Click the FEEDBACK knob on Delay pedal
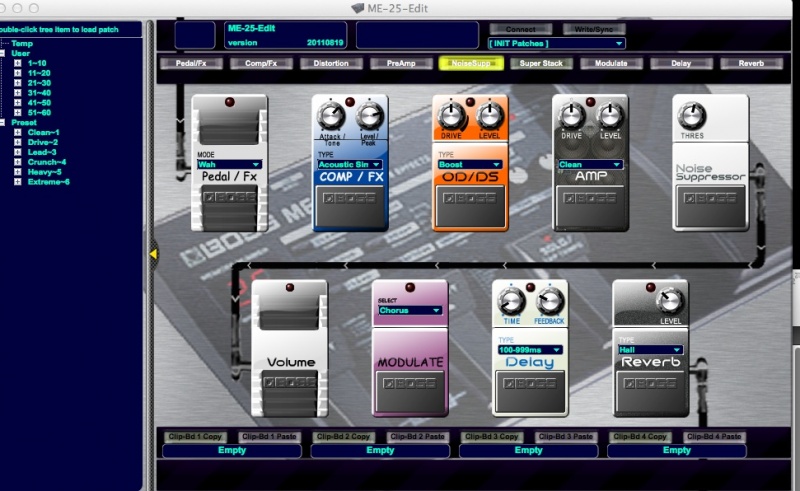This screenshot has width=800, height=491. pyautogui.click(x=549, y=301)
